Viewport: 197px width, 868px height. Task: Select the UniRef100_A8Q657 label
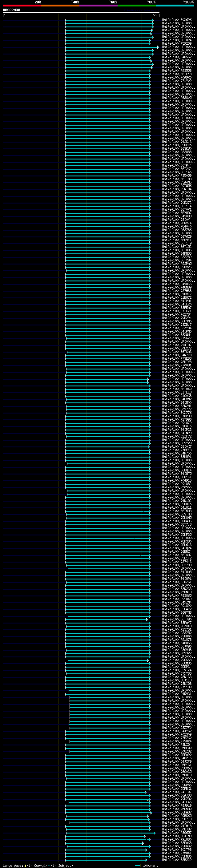click(x=176, y=833)
